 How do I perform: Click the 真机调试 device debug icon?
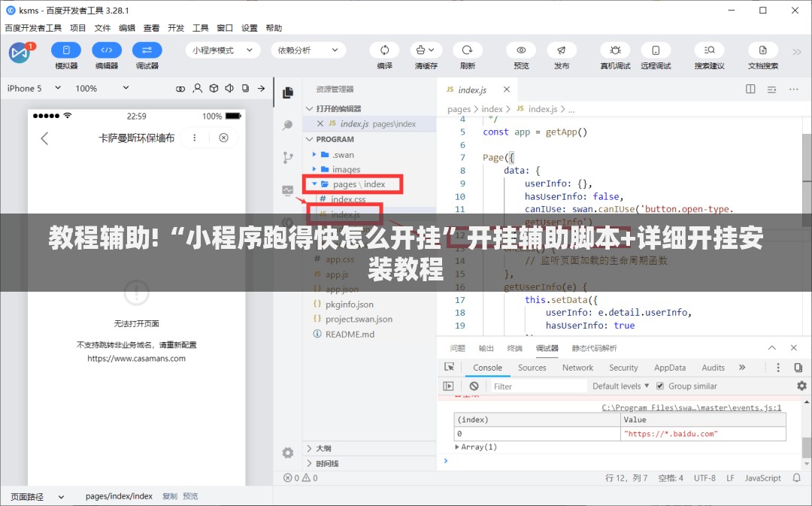615,50
